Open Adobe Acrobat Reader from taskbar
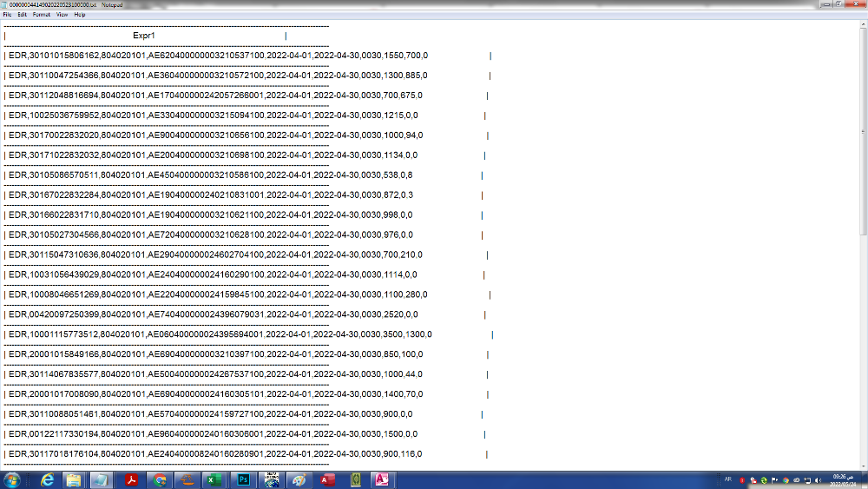Viewport: 868px width, 489px height. point(131,479)
